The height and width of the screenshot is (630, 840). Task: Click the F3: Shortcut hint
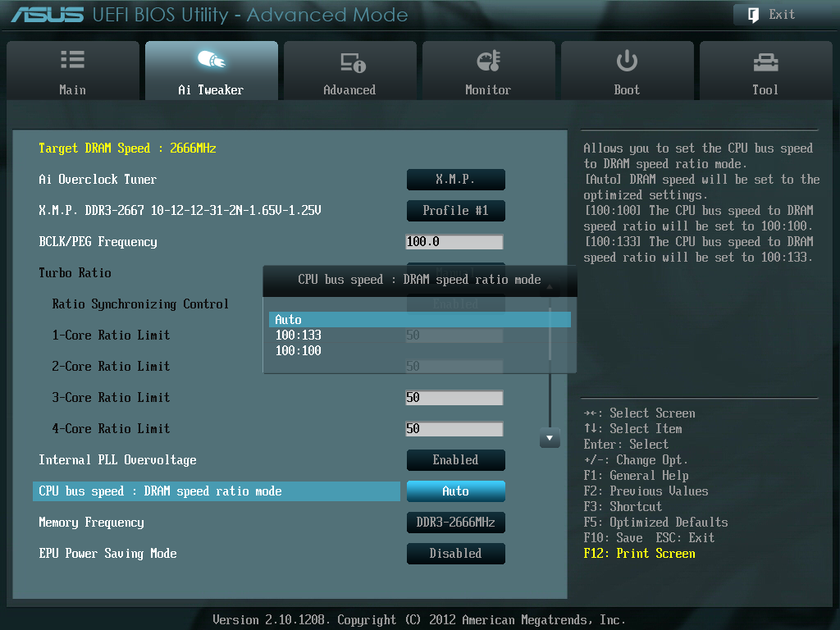(623, 507)
